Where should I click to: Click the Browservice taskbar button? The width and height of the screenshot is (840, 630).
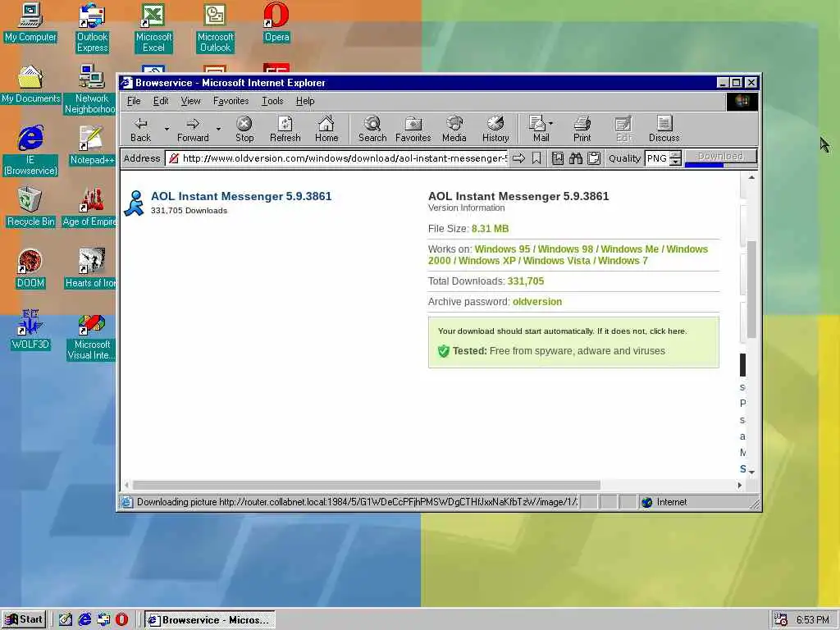209,620
